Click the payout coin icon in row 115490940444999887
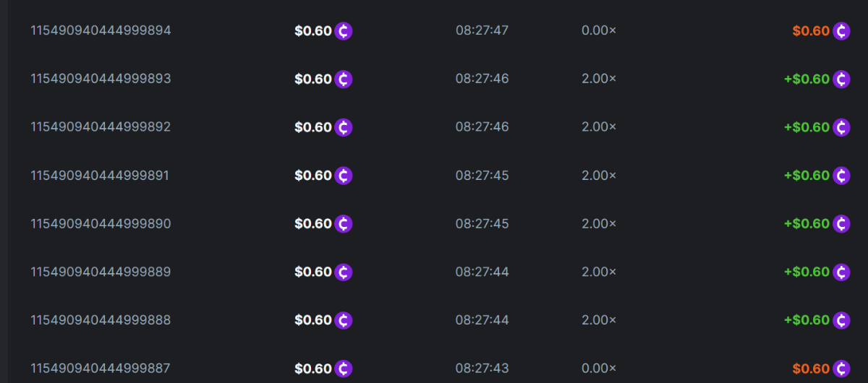The height and width of the screenshot is (383, 868). click(x=841, y=369)
